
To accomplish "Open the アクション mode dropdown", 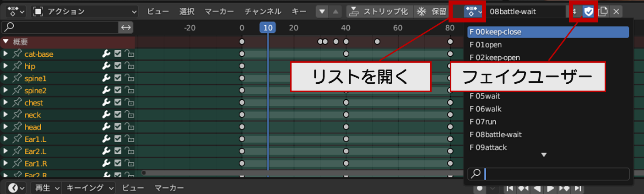I will click(84, 11).
